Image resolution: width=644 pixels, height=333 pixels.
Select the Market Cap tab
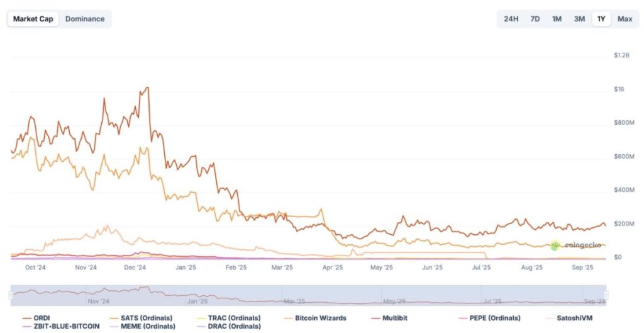33,19
